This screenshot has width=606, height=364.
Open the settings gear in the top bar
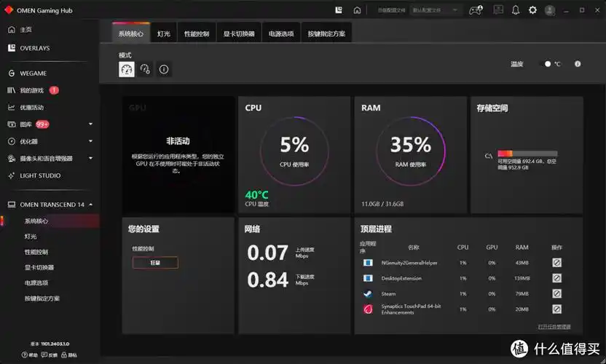tap(532, 10)
